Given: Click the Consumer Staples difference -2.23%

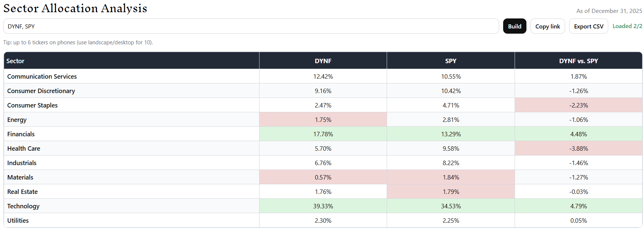Looking at the screenshot, I should tap(578, 105).
